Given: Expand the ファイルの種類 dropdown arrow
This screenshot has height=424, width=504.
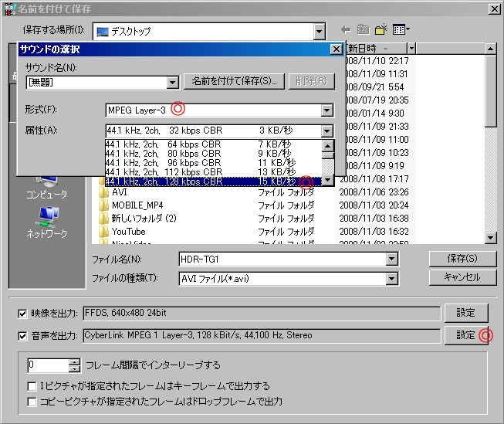Looking at the screenshot, I should [x=392, y=279].
